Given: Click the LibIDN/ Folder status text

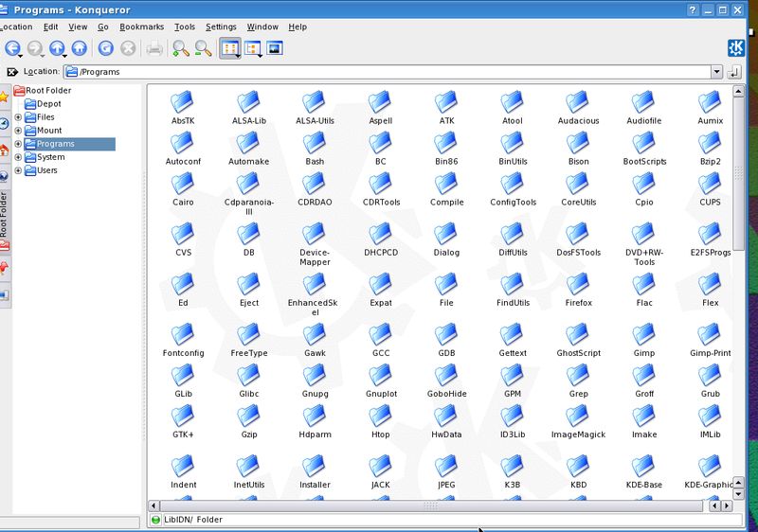Looking at the screenshot, I should click(193, 520).
